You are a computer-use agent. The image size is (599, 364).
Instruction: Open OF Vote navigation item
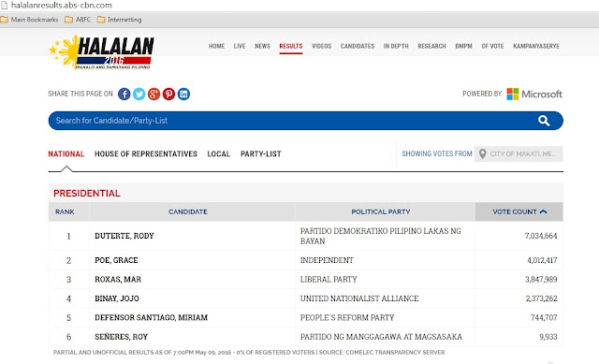[492, 46]
